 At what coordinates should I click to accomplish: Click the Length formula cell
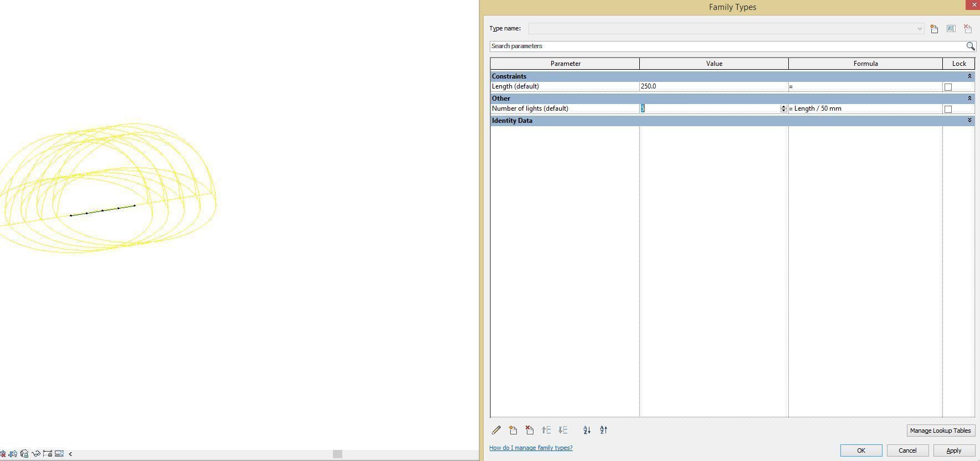[865, 86]
